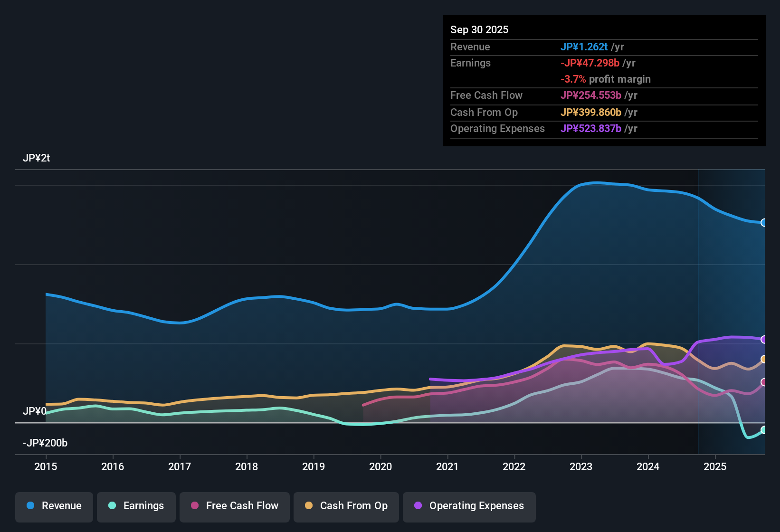
Task: Select the Free Cash Flow endpoint marker
Action: pyautogui.click(x=764, y=382)
